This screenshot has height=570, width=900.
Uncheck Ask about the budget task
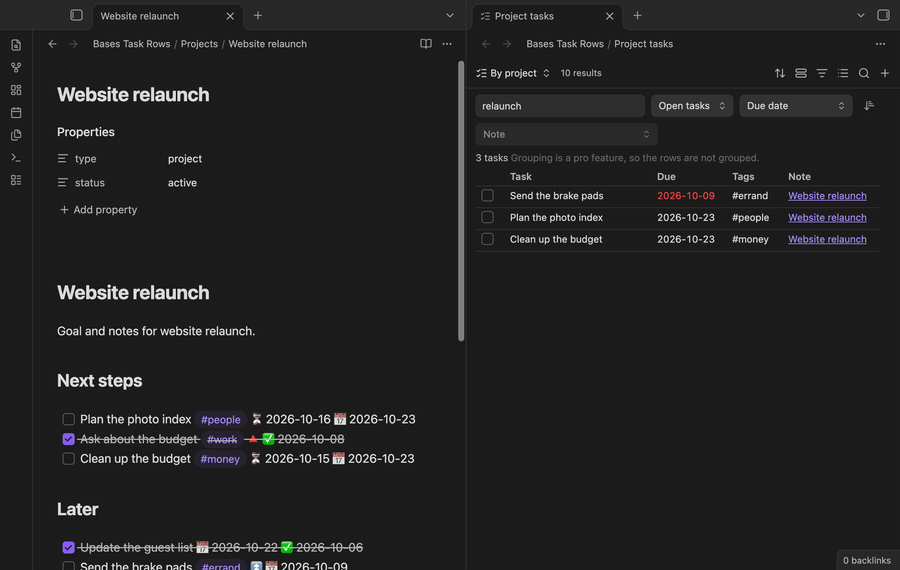click(x=68, y=439)
